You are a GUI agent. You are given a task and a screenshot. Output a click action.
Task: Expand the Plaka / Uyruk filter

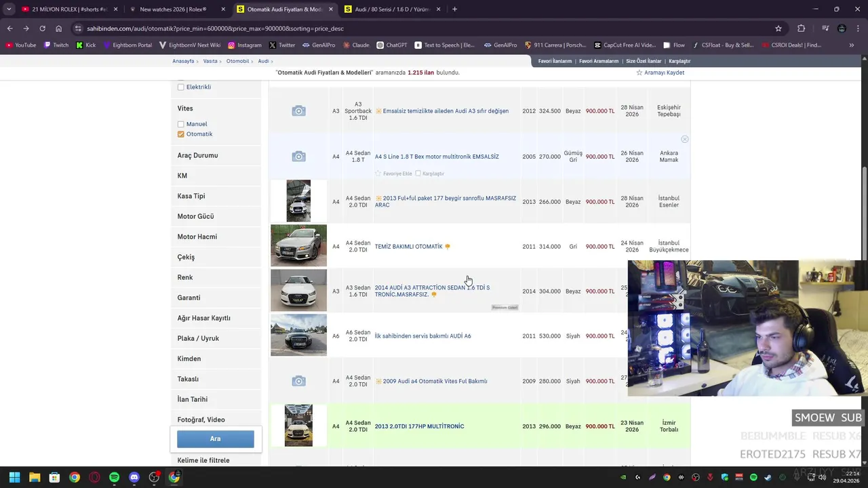[216, 338]
